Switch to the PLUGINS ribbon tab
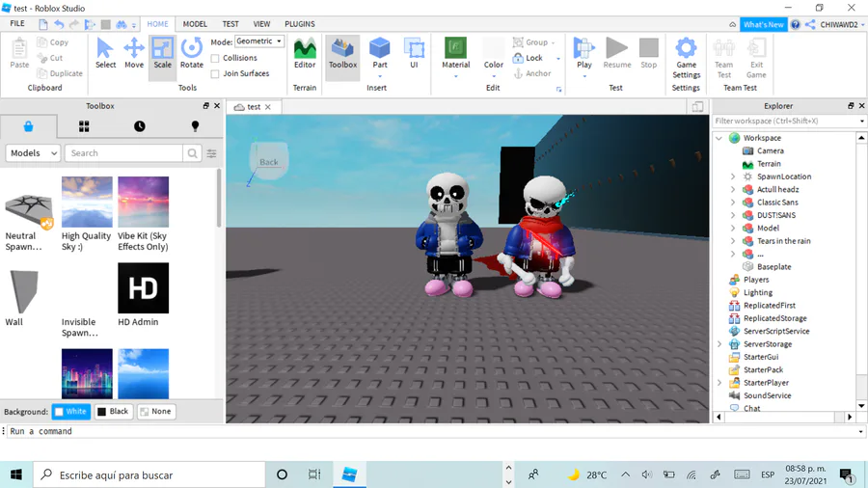Image resolution: width=868 pixels, height=488 pixels. pos(300,24)
